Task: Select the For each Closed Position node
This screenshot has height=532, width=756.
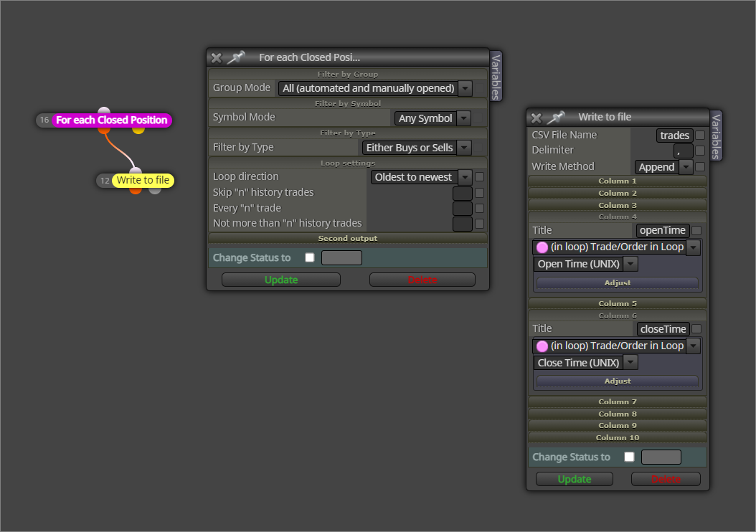Action: click(x=111, y=120)
